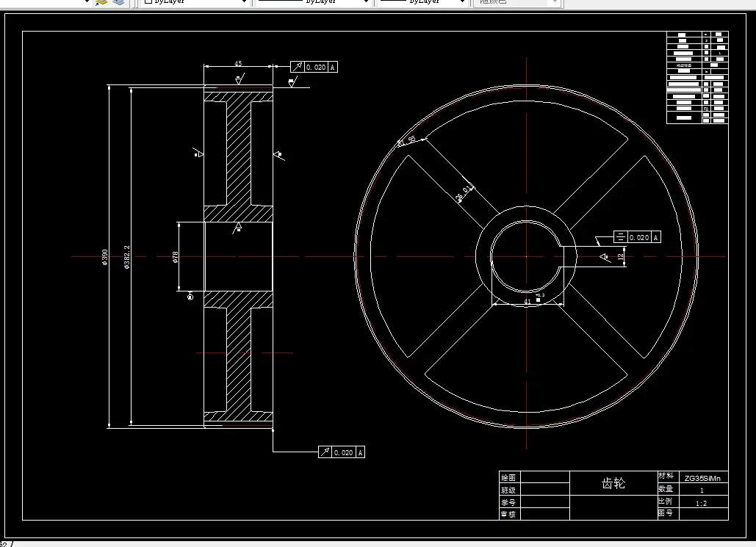Click the roughness symbol on gear top face
The width and height of the screenshot is (756, 547).
pos(240,79)
